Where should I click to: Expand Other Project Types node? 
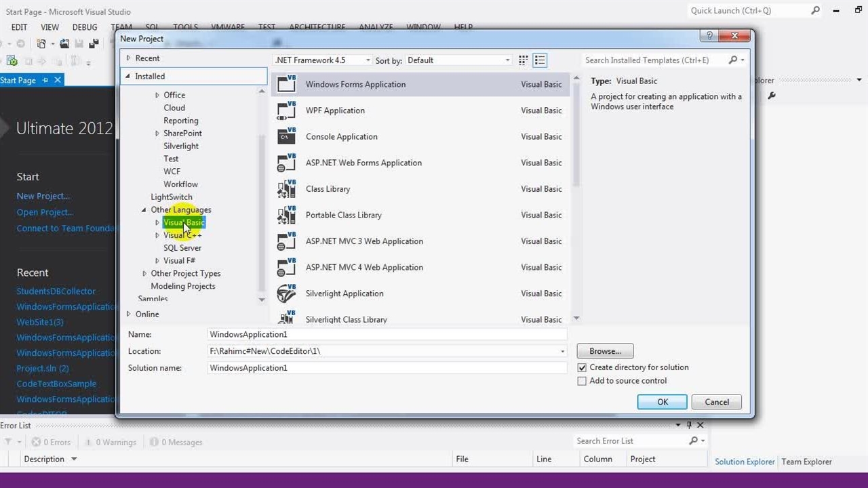click(x=144, y=274)
